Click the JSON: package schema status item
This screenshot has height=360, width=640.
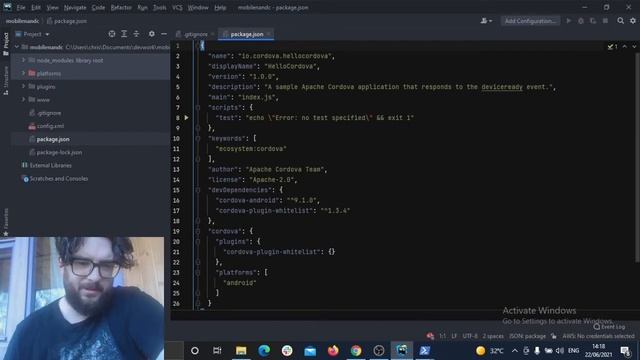point(527,336)
